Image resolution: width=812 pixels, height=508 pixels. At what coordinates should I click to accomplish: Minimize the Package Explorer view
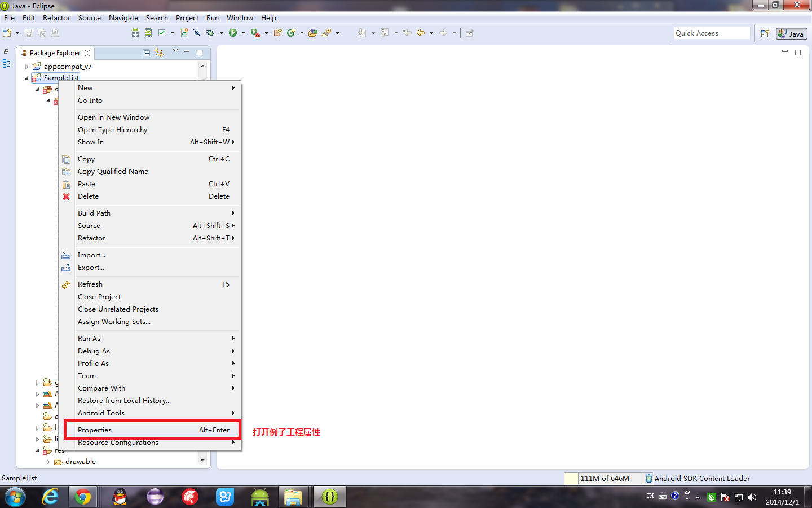pyautogui.click(x=187, y=51)
